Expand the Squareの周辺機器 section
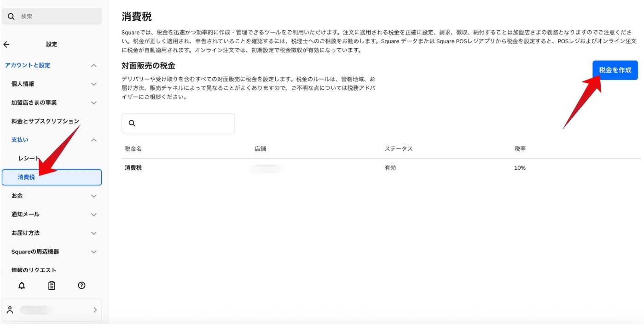This screenshot has height=326, width=644. click(94, 252)
